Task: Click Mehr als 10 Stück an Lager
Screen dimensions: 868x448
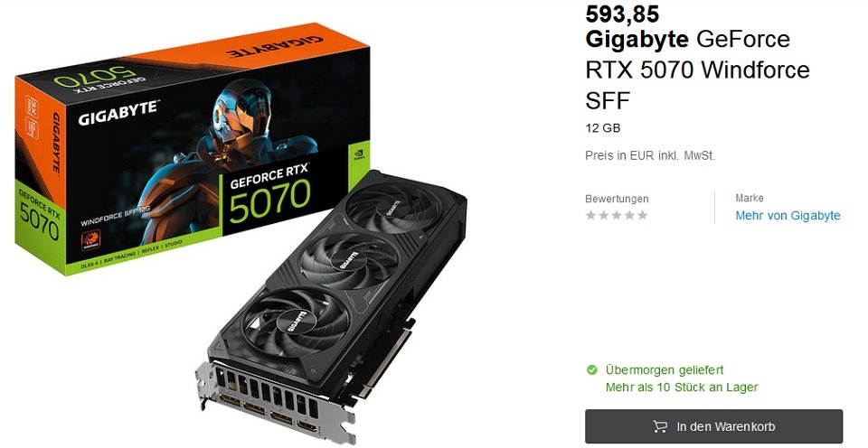Action: (682, 387)
